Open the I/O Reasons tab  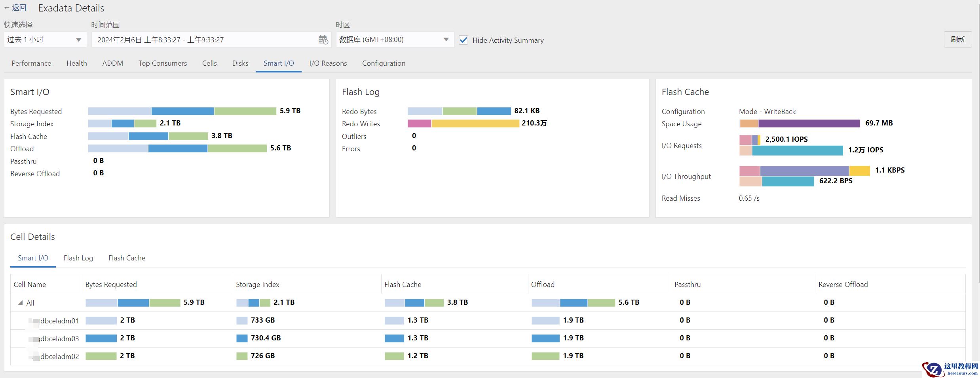328,63
